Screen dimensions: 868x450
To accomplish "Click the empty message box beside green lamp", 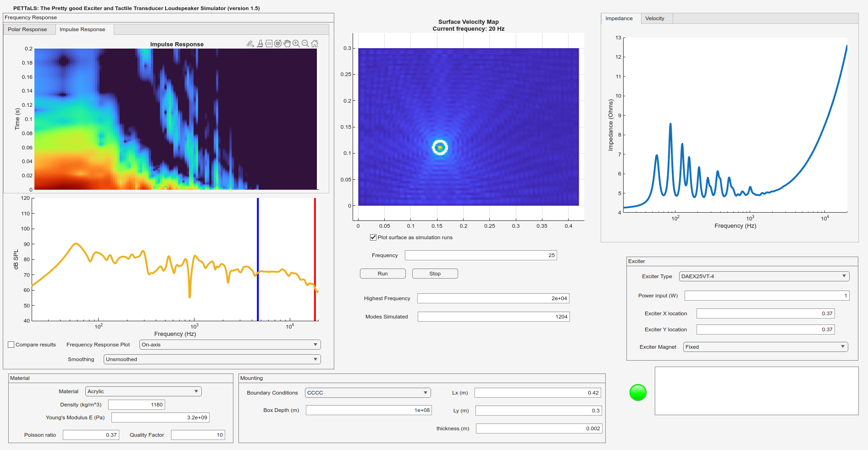I will click(x=757, y=391).
